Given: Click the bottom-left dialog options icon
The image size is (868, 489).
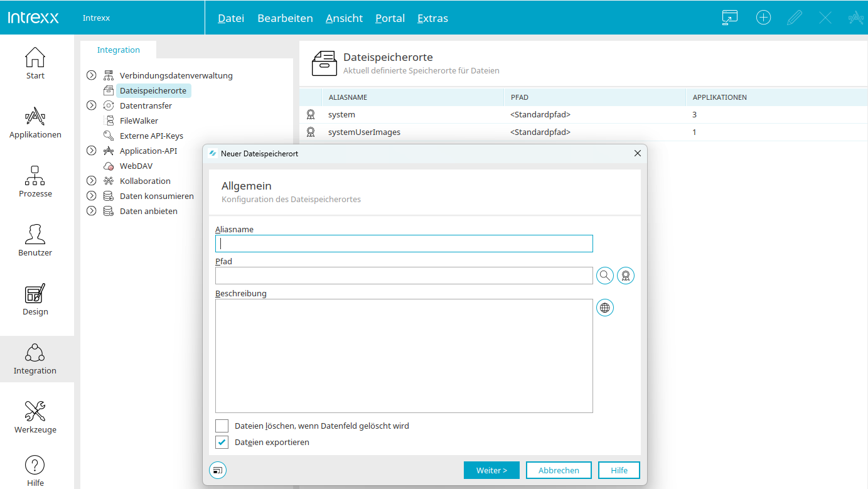Looking at the screenshot, I should 218,470.
